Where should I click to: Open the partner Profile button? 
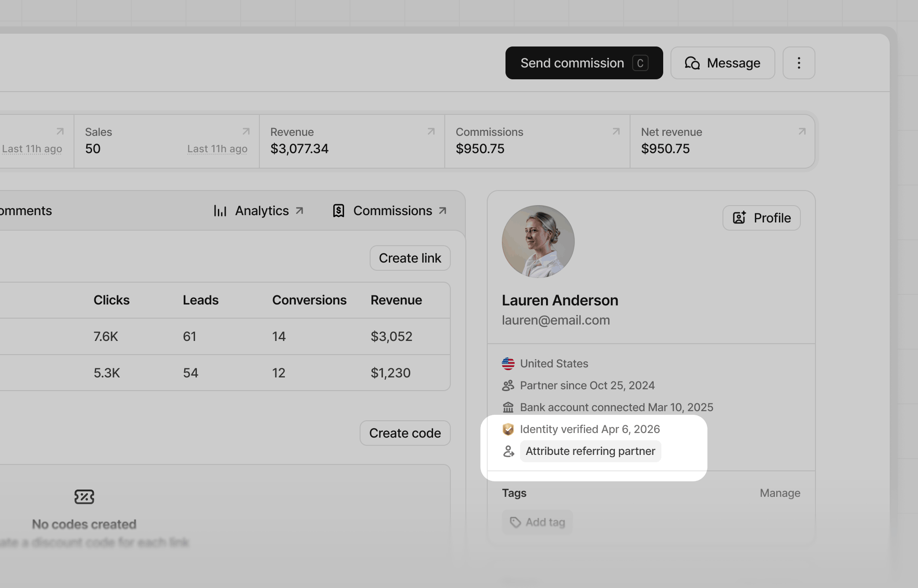coord(761,218)
